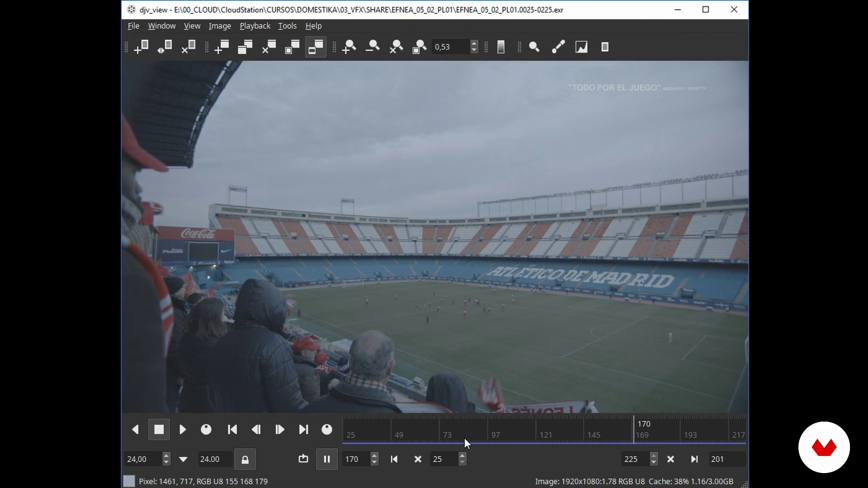
Task: Click the reload file toolbar icon
Action: [x=165, y=47]
